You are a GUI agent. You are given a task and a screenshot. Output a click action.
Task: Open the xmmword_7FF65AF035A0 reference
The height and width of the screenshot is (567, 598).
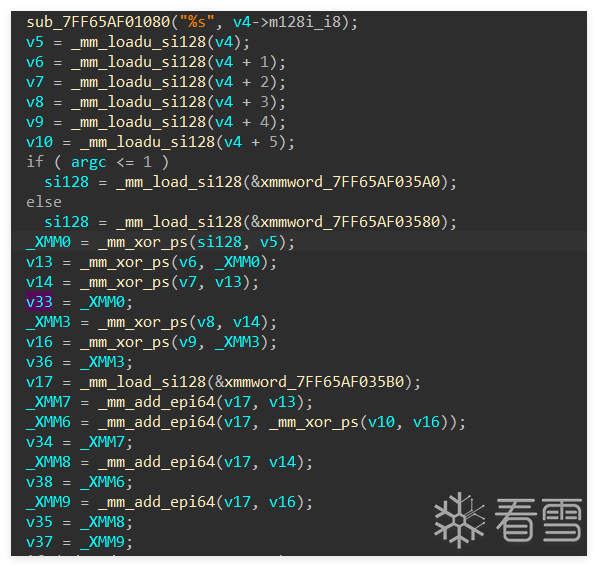click(350, 182)
